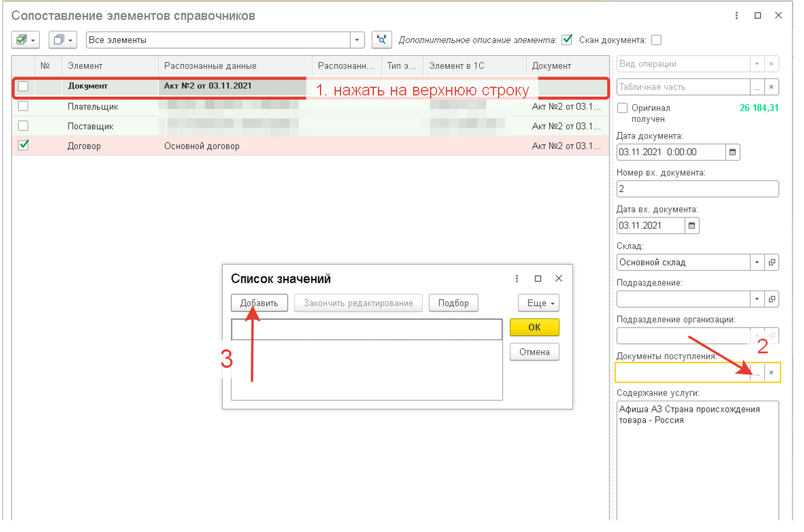This screenshot has width=804, height=532.
Task: Click the Документ column header
Action: (568, 66)
